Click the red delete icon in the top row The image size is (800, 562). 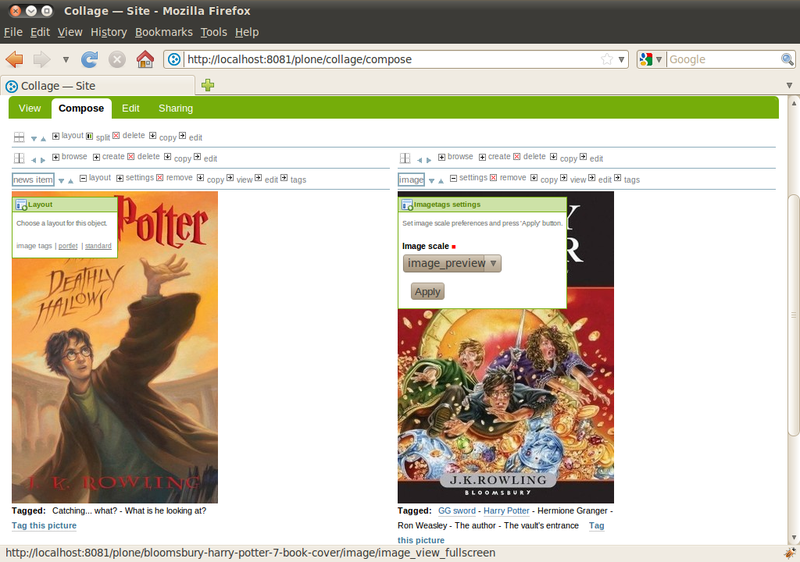pyautogui.click(x=116, y=136)
